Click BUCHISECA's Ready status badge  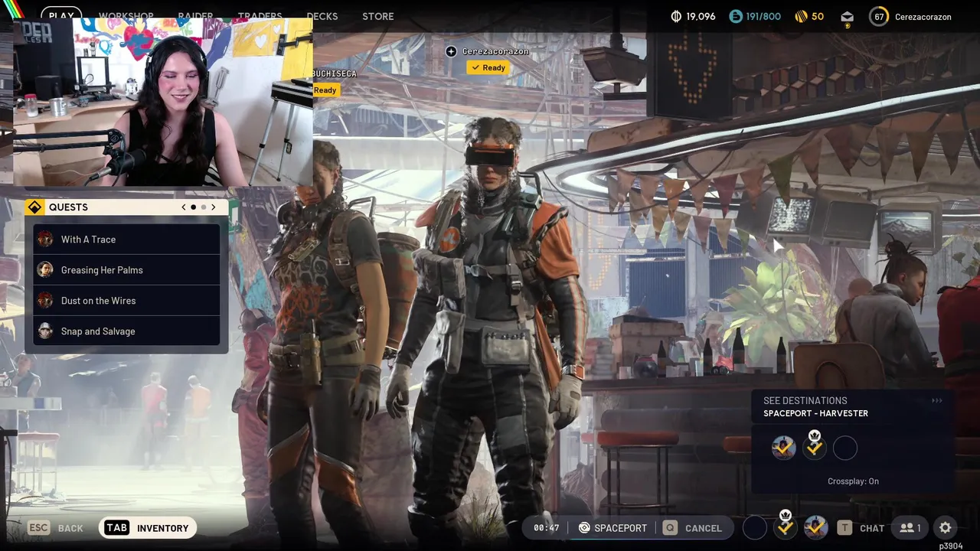325,90
